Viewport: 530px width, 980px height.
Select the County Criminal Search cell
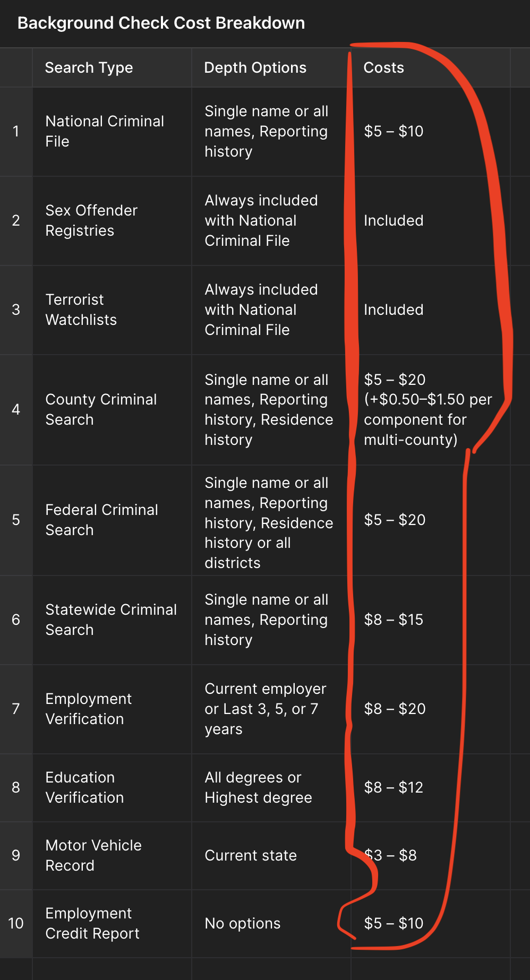(x=101, y=409)
